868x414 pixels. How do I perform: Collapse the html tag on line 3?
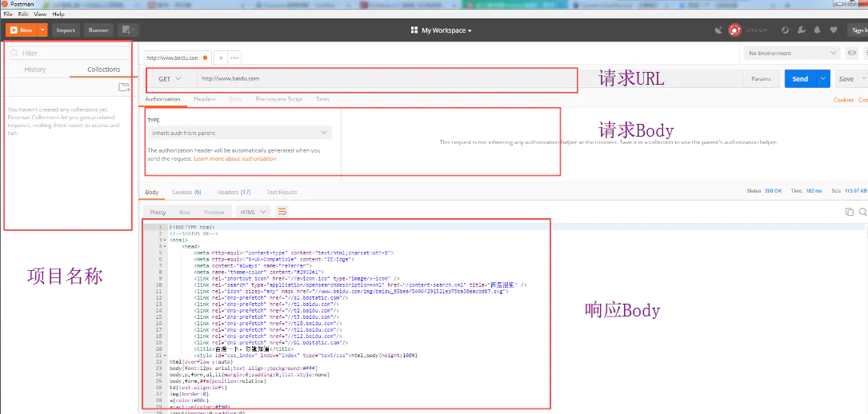(x=165, y=241)
